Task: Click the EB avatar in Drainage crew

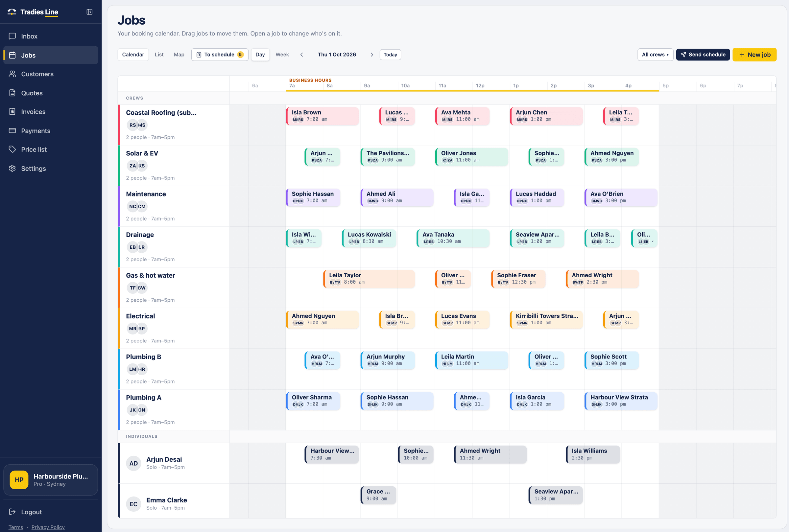Action: tap(132, 247)
